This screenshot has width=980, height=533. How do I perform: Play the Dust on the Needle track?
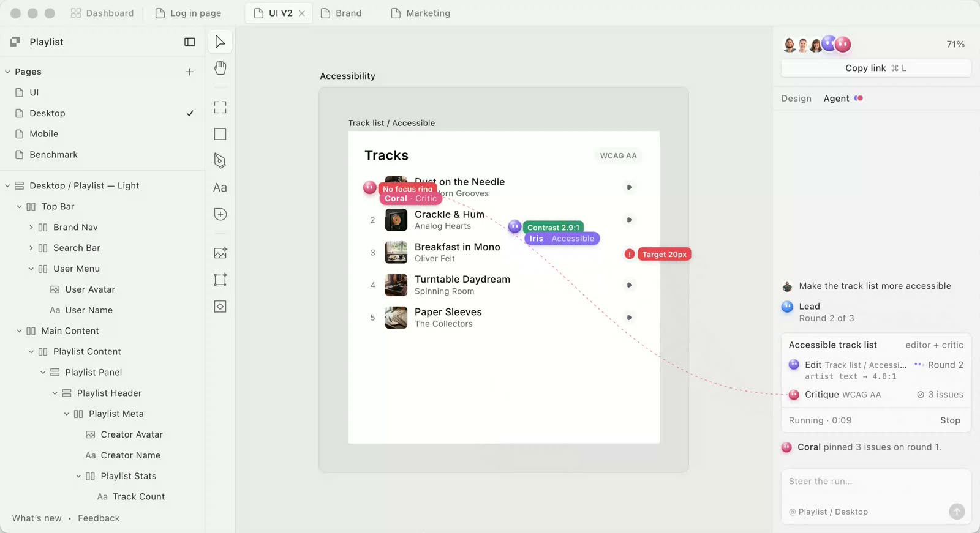[629, 187]
